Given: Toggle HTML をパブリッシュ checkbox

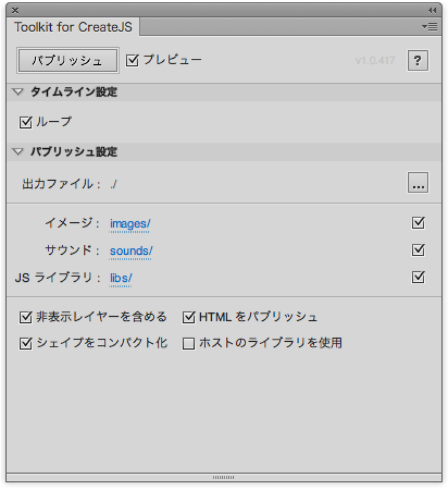Looking at the screenshot, I should [x=189, y=317].
